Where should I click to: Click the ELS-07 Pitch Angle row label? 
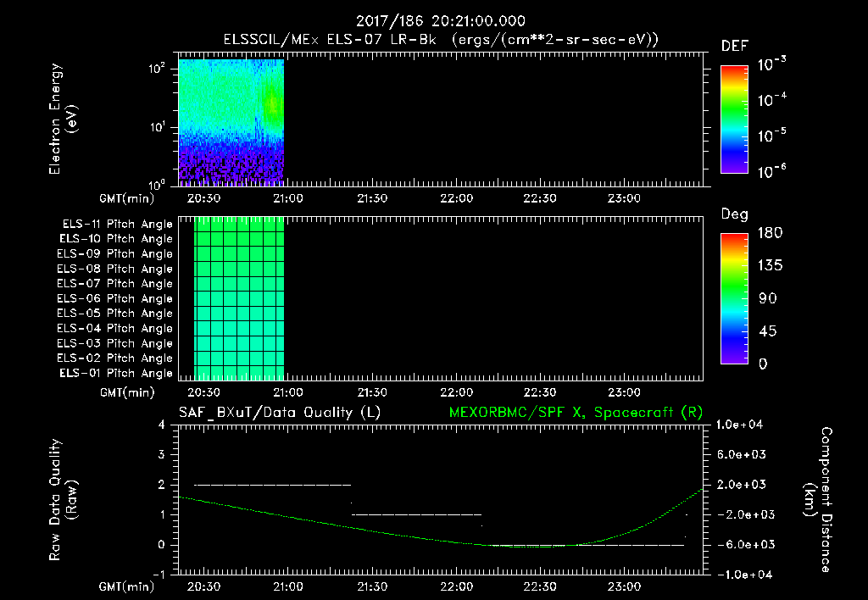coord(114,284)
